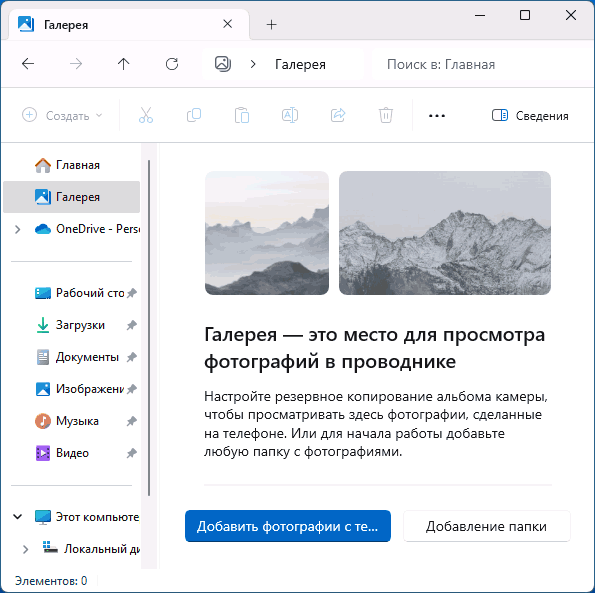595x593 pixels.
Task: Click the foggy mountains thumbnail
Action: tap(267, 233)
